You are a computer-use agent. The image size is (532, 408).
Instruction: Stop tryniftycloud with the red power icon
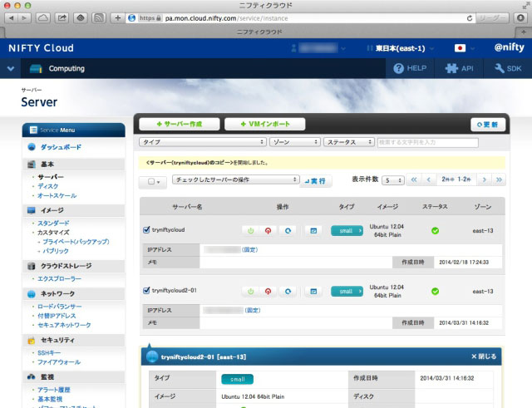coord(268,231)
